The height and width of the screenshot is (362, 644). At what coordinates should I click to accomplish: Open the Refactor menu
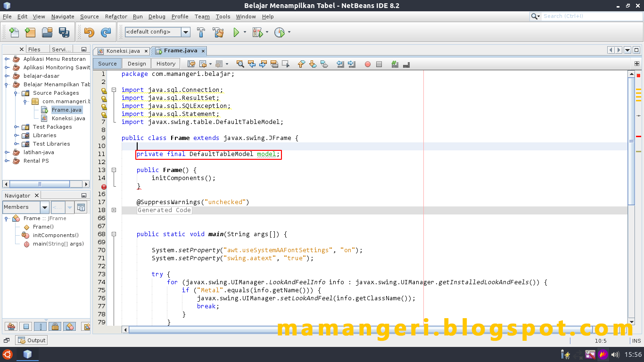tap(116, 16)
